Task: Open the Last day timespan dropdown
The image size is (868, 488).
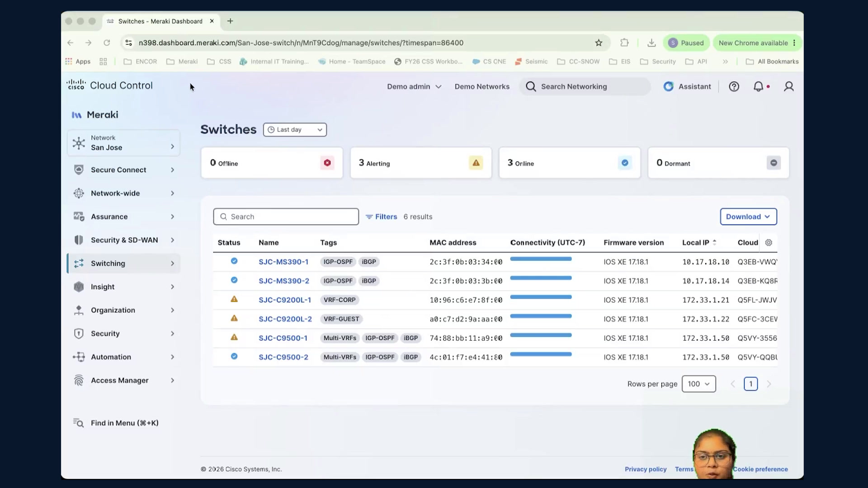Action: pyautogui.click(x=295, y=130)
